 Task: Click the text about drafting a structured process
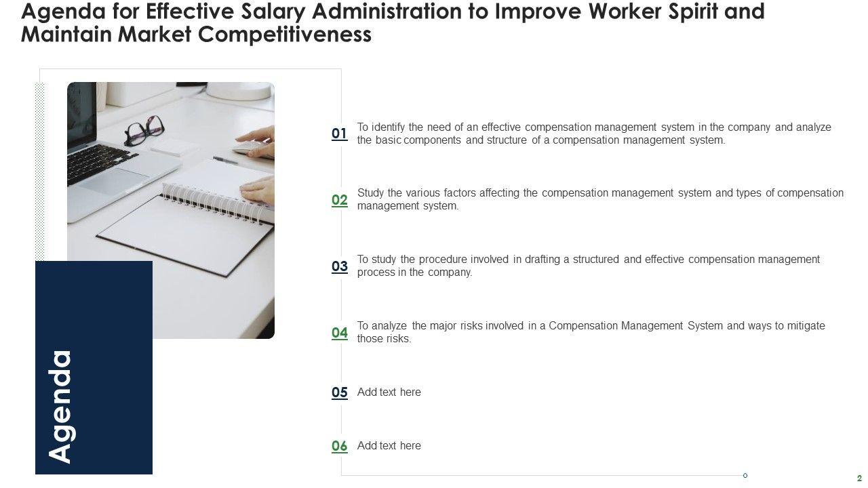coord(588,266)
